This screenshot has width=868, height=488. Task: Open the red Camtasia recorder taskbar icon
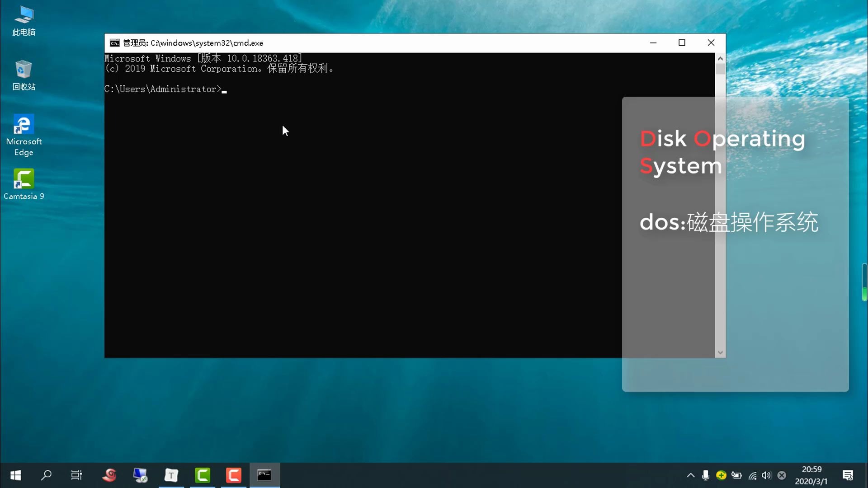(234, 475)
